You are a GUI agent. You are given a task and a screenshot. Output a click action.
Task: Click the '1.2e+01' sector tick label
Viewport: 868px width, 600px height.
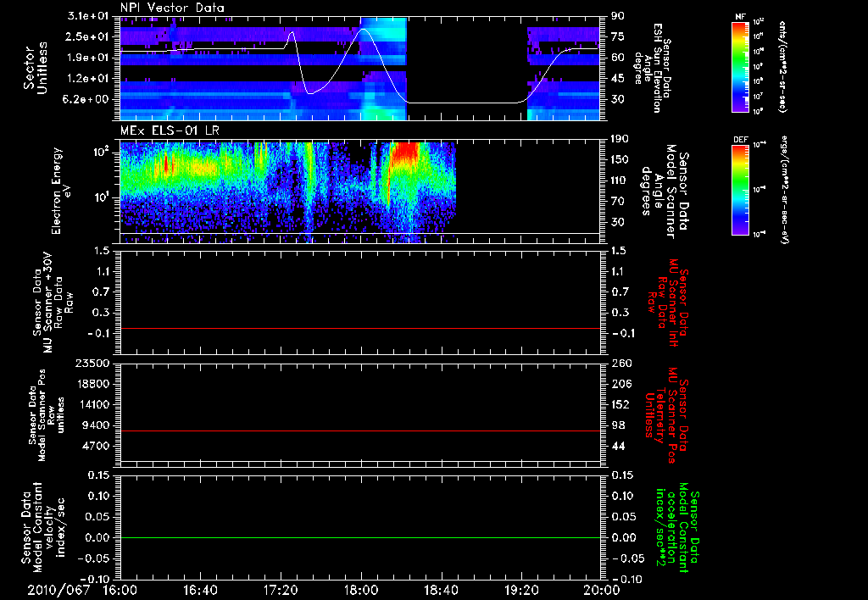[x=88, y=79]
